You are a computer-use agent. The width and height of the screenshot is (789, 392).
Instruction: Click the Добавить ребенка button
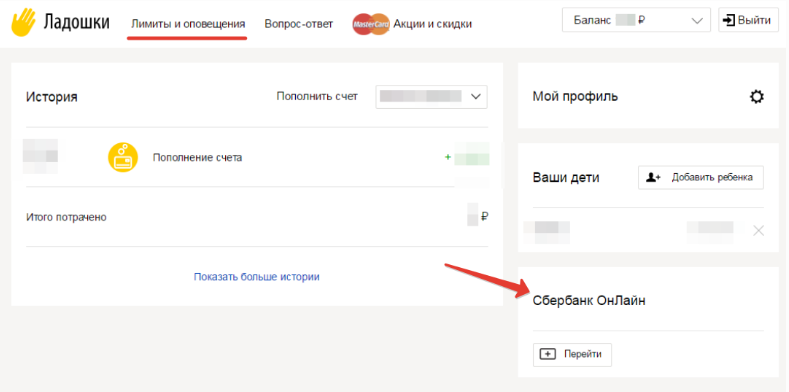click(x=700, y=177)
